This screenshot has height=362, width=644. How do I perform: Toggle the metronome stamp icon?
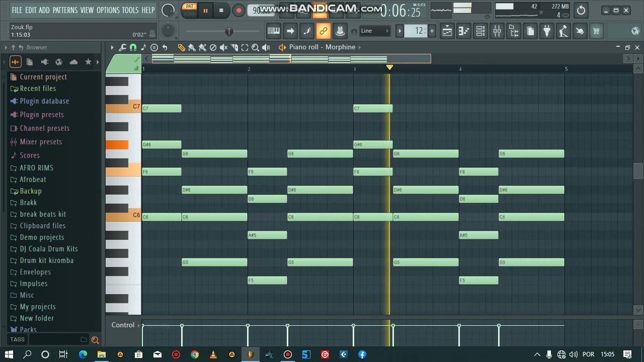pyautogui.click(x=340, y=31)
